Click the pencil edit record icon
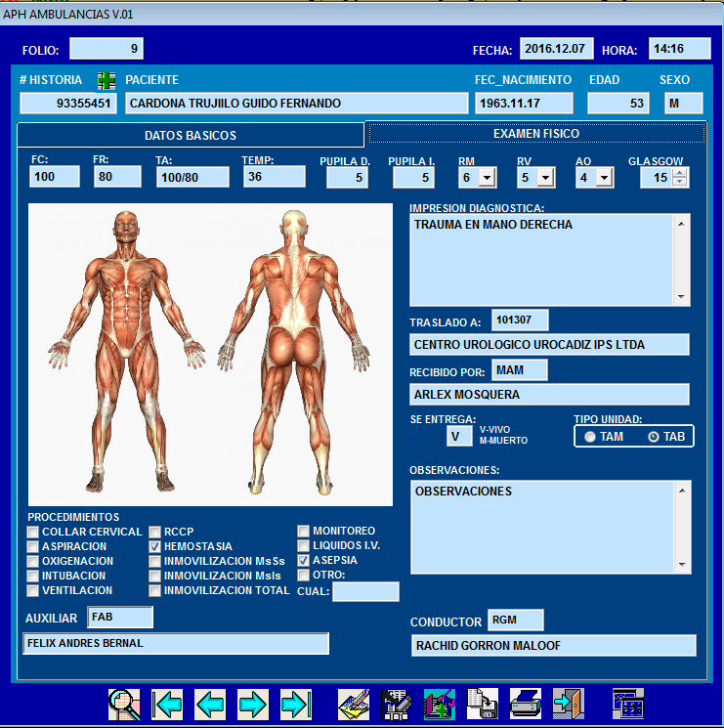 pyautogui.click(x=354, y=705)
